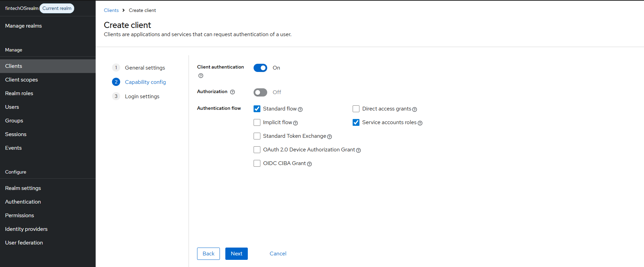Enable Direct access grants checkbox
Screen dimensions: 644x267
(x=356, y=109)
